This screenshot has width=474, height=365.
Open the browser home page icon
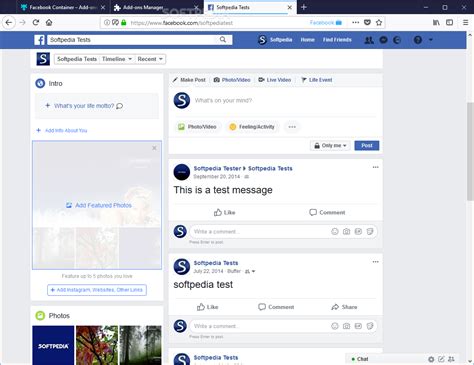coord(49,22)
